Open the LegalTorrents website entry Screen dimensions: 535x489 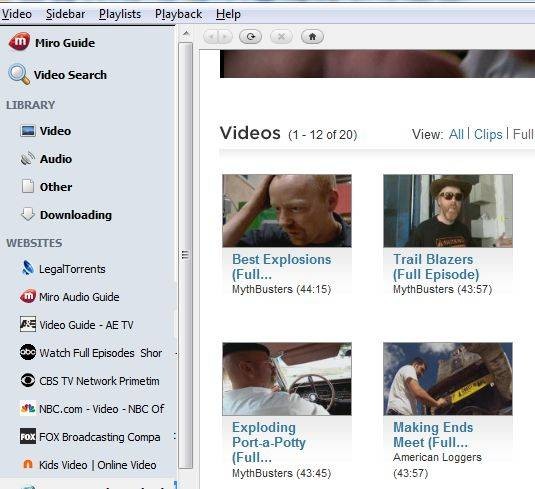(x=72, y=269)
